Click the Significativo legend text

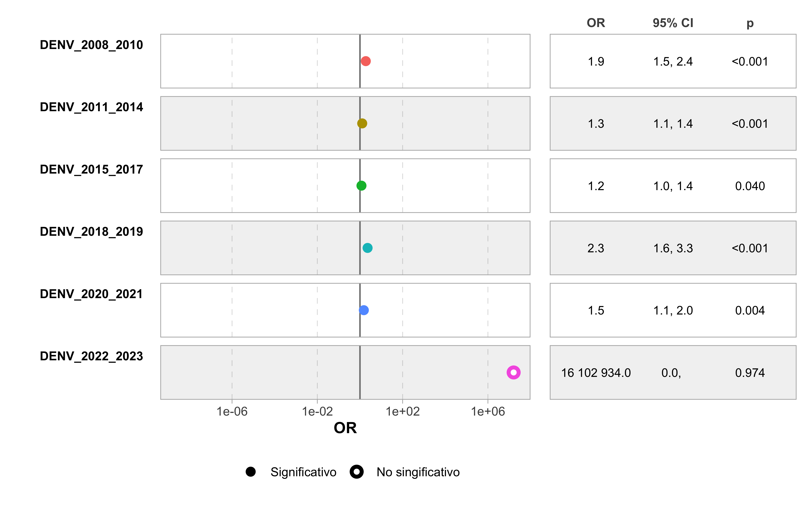(x=303, y=472)
